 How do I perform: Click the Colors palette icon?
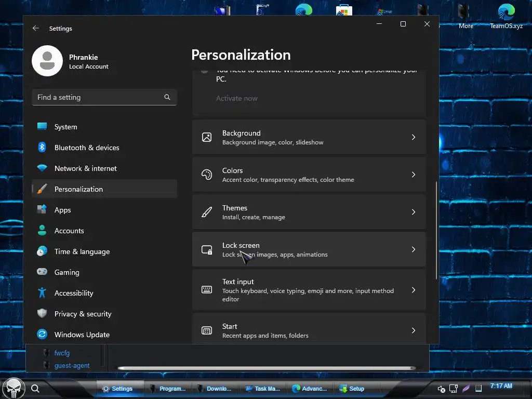(x=207, y=175)
